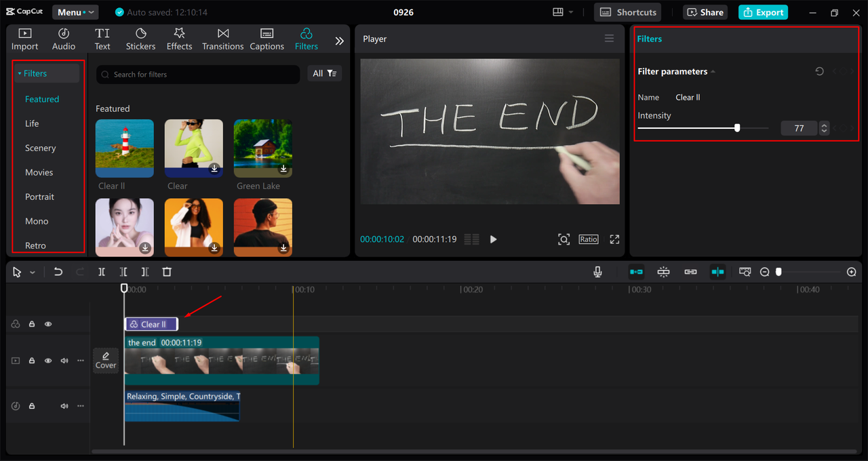Open the Menu dropdown

(x=75, y=12)
